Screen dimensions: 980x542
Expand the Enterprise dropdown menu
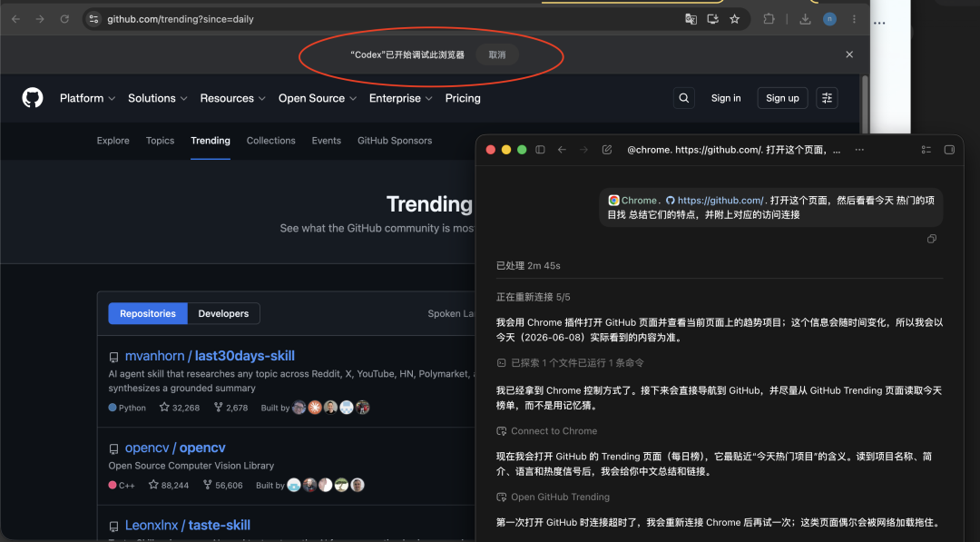[401, 98]
